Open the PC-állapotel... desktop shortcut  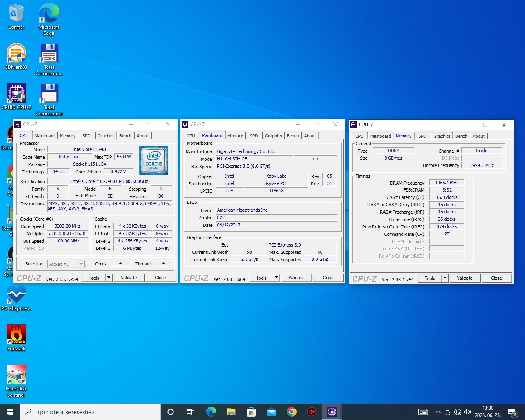click(16, 298)
